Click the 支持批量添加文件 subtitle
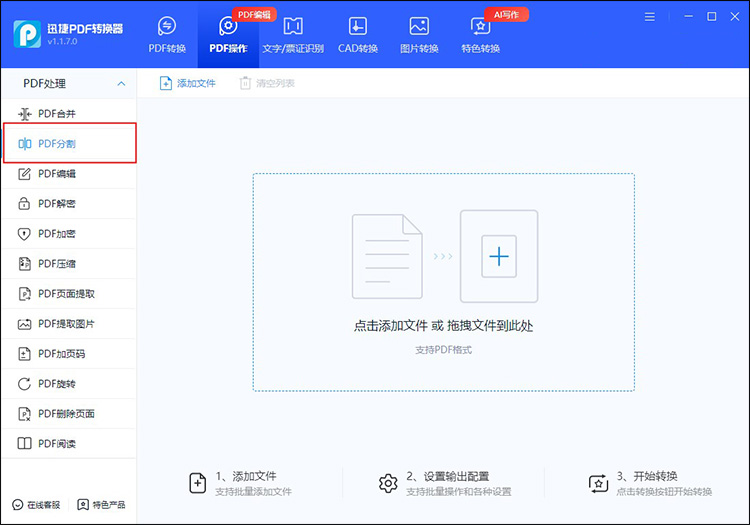 click(x=254, y=492)
